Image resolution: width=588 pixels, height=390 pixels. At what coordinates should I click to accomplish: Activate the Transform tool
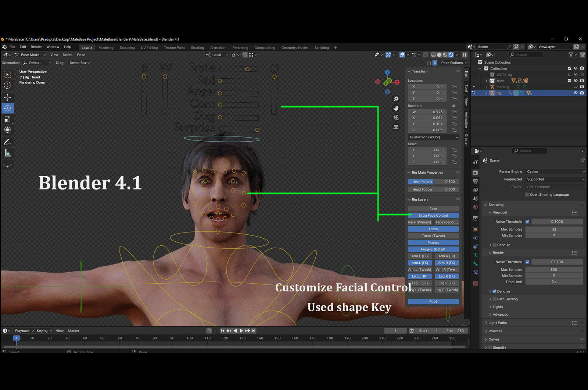pyautogui.click(x=7, y=130)
